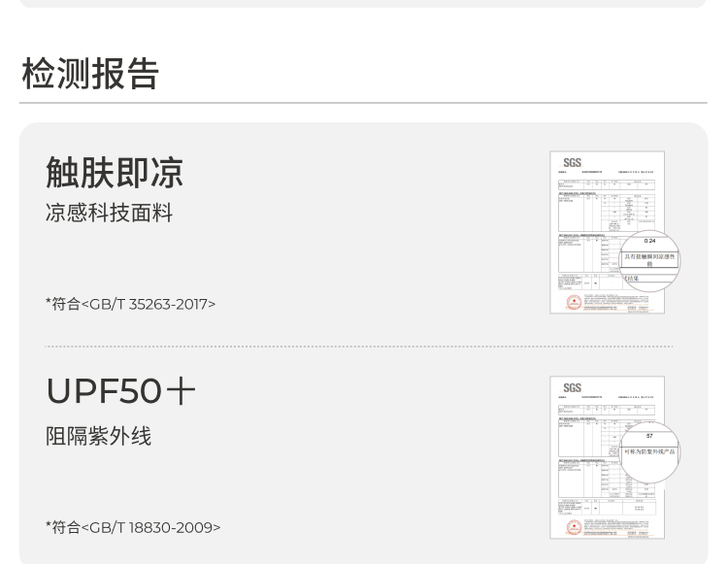Select the 触肤即凉 title
The width and height of the screenshot is (728, 564).
click(x=115, y=173)
